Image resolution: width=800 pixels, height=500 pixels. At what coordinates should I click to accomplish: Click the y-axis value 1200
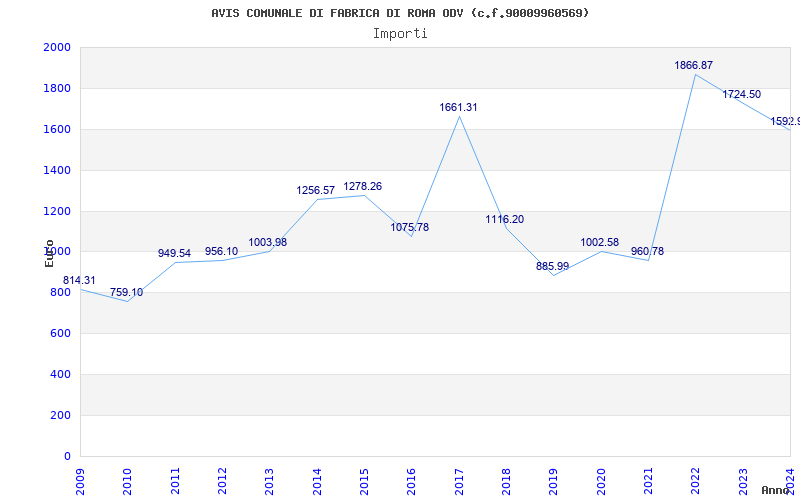tap(57, 211)
